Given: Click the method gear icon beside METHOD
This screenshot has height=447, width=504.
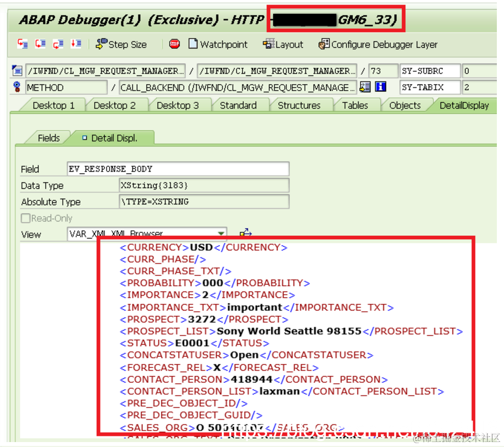Looking at the screenshot, I should tap(16, 87).
